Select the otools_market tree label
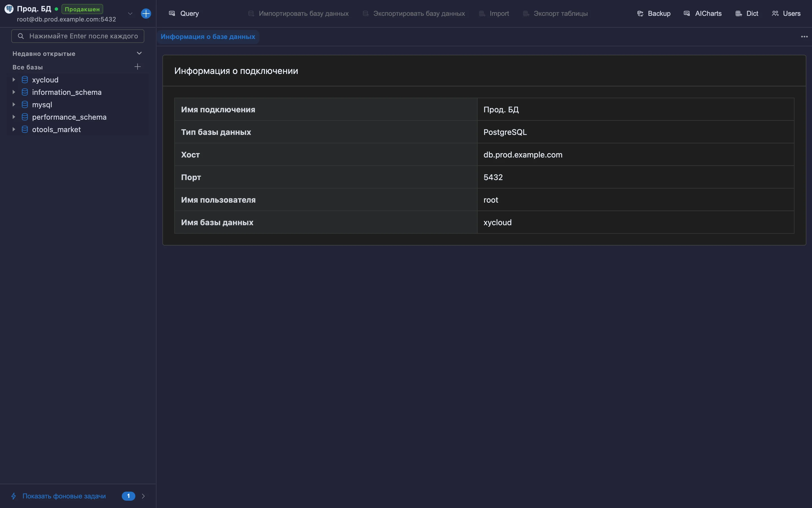This screenshot has height=508, width=812. pyautogui.click(x=56, y=129)
